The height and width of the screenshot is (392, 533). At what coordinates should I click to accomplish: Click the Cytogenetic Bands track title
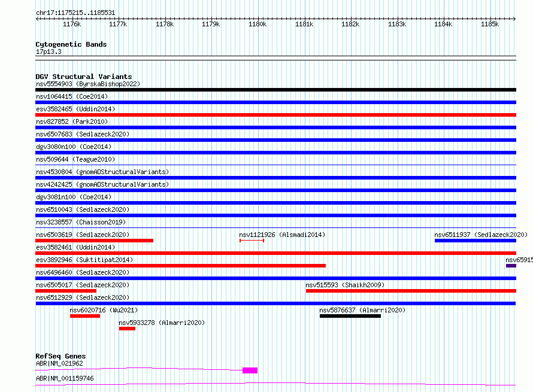click(71, 44)
